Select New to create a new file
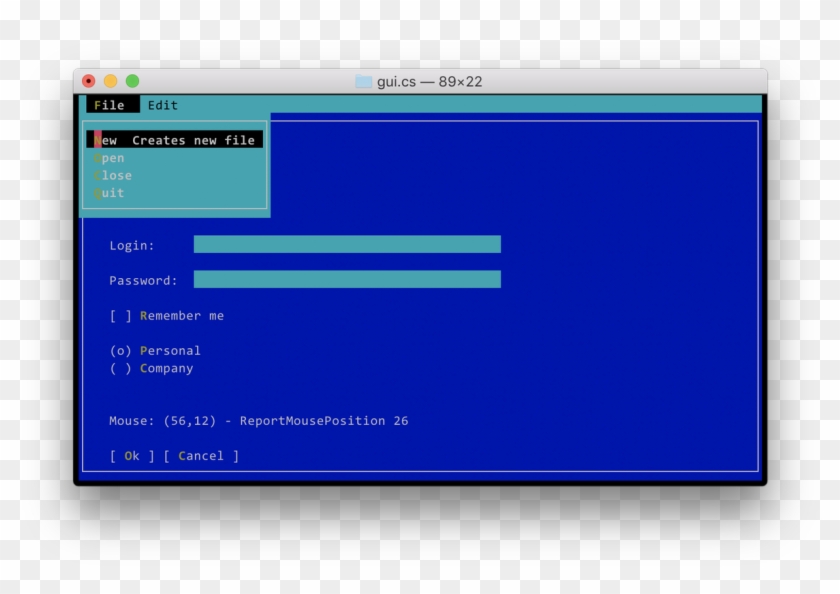 coord(175,140)
